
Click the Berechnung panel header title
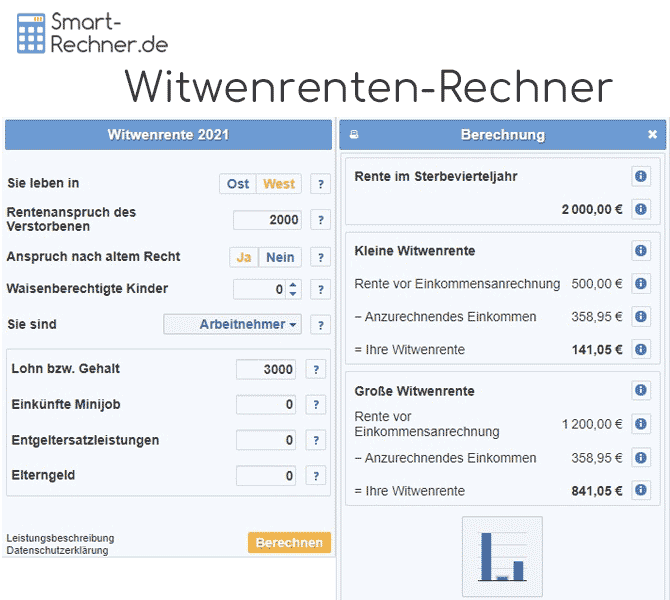pos(502,135)
